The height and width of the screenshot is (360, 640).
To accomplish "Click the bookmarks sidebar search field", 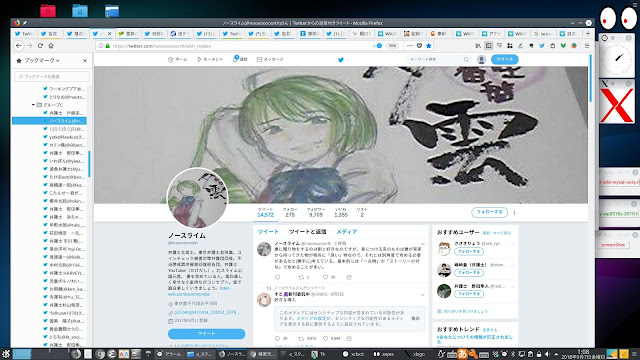I will 52,76.
